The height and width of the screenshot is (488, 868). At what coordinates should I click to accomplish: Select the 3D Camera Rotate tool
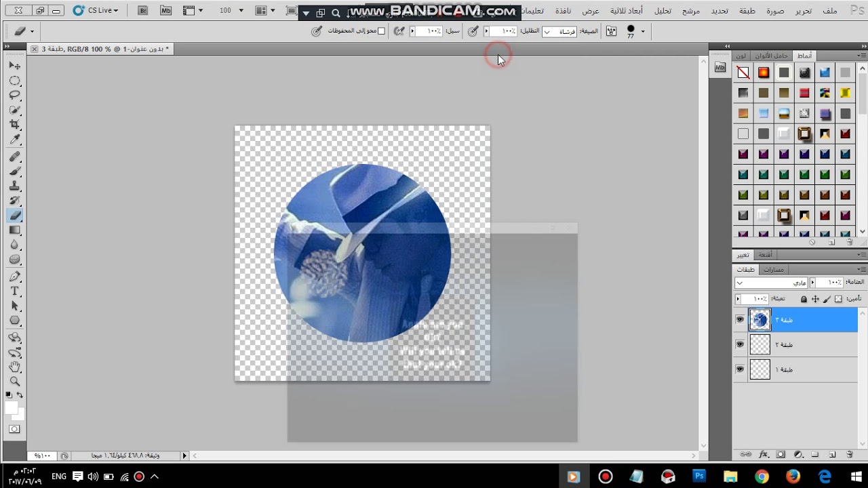(15, 352)
